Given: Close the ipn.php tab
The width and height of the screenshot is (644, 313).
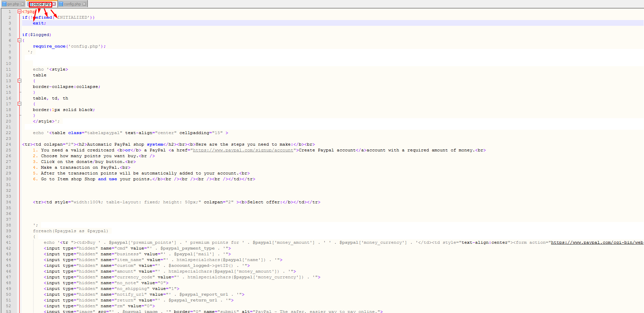Looking at the screenshot, I should pos(22,4).
